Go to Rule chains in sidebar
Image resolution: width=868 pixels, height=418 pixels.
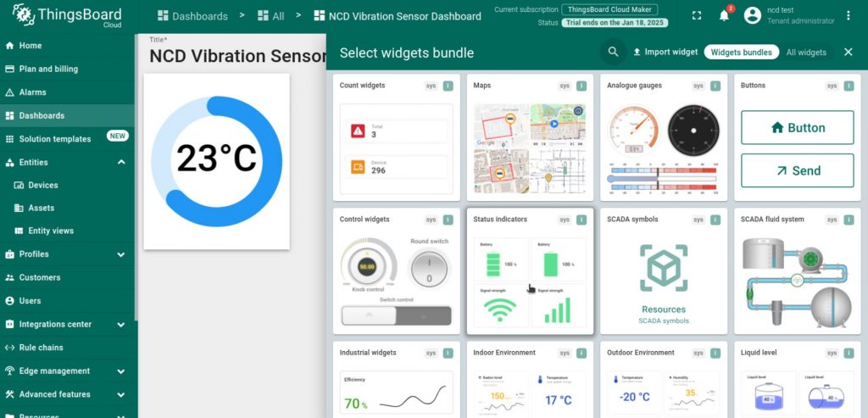[x=41, y=348]
